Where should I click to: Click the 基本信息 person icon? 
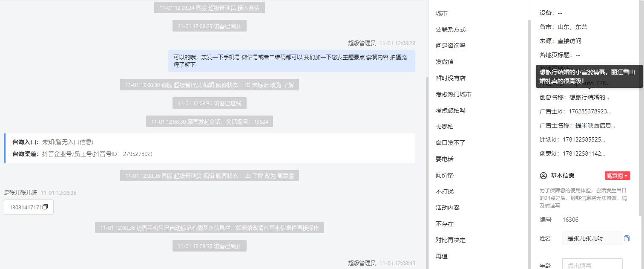(543, 176)
